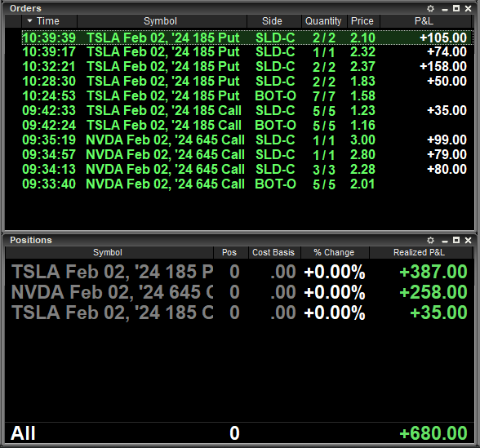The width and height of the screenshot is (480, 448).
Task: Click the Orders panel title
Action: [25, 8]
